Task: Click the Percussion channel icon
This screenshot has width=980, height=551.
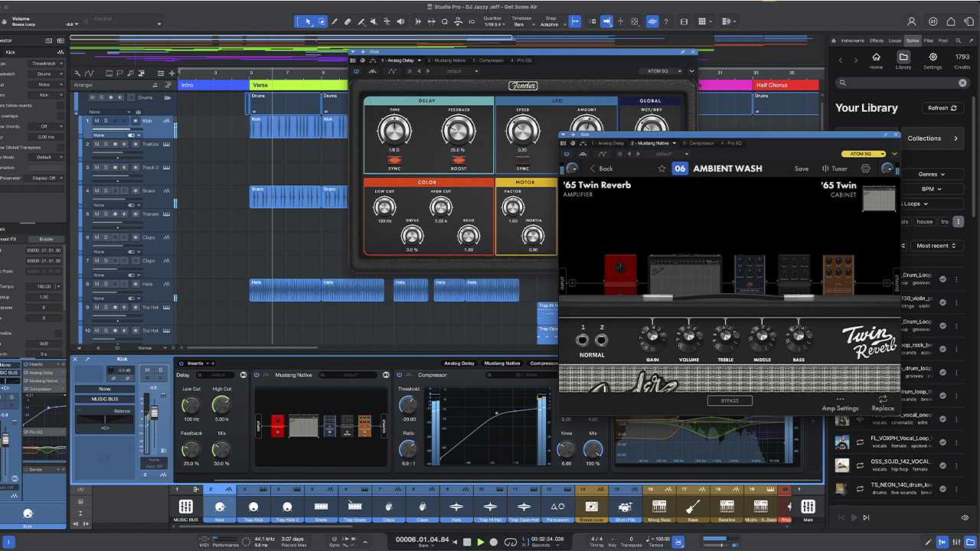Action: tap(556, 507)
